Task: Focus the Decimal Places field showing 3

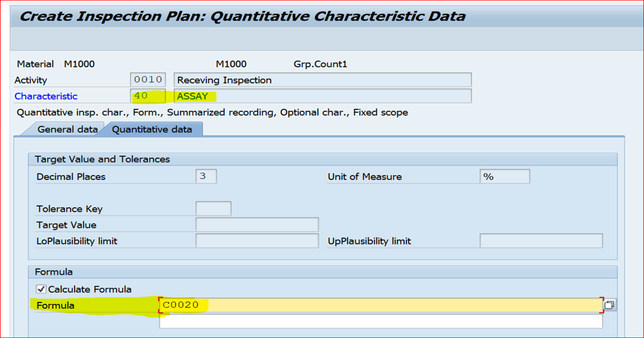Action: 206,177
